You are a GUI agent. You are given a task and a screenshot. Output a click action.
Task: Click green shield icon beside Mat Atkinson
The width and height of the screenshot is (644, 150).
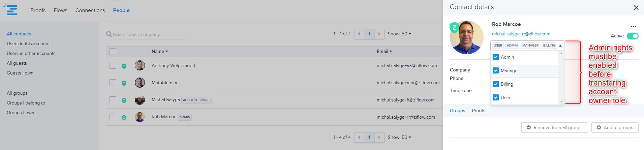124,83
